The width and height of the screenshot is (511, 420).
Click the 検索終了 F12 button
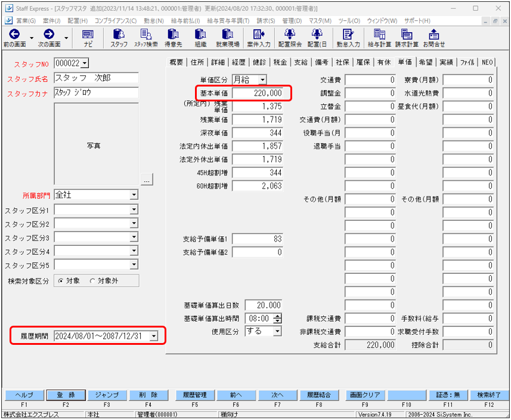[x=489, y=395]
